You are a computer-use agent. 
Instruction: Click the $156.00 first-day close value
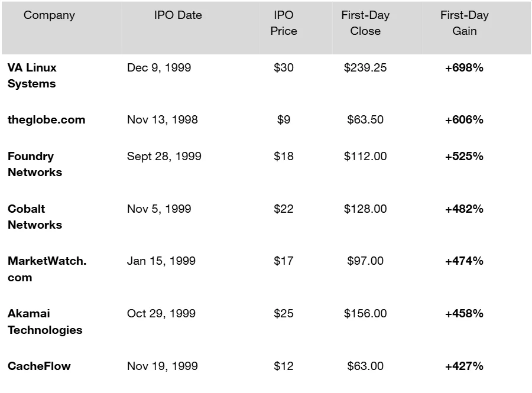(x=365, y=313)
